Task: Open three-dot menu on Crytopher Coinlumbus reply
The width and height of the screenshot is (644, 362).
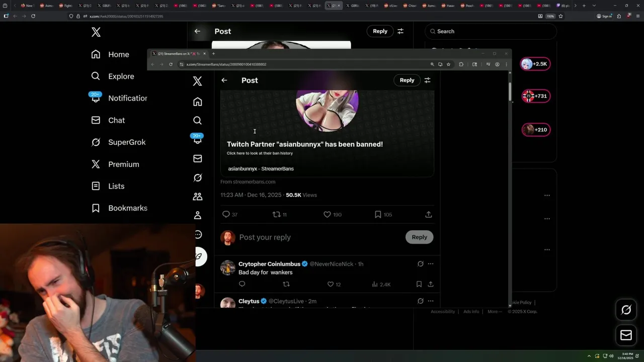Action: [431, 264]
